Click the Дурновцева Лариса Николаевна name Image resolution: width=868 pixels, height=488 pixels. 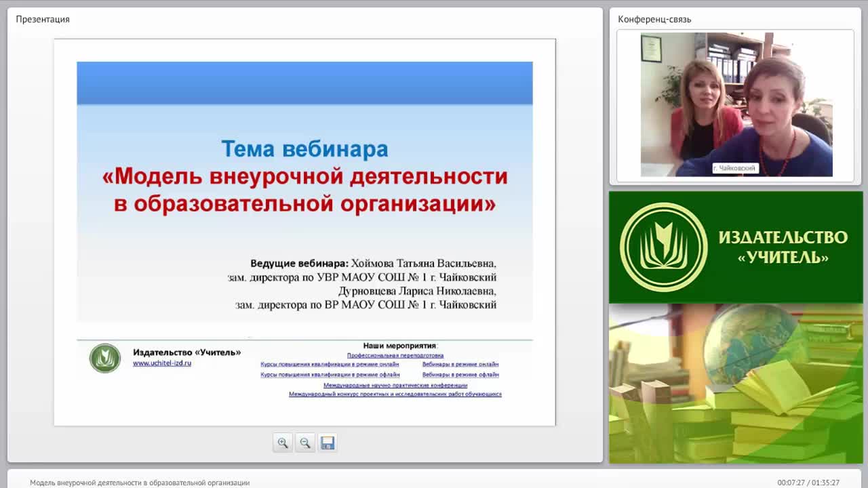[x=417, y=291]
